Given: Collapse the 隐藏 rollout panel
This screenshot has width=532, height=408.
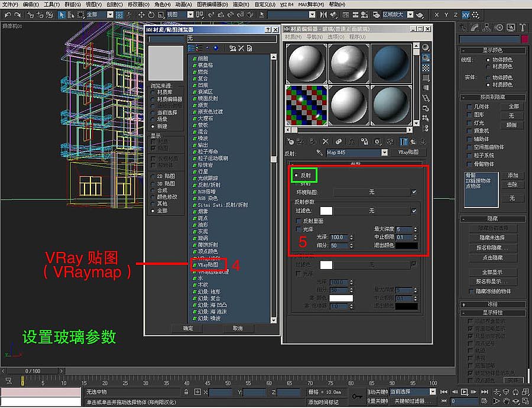Looking at the screenshot, I should pyautogui.click(x=492, y=218).
